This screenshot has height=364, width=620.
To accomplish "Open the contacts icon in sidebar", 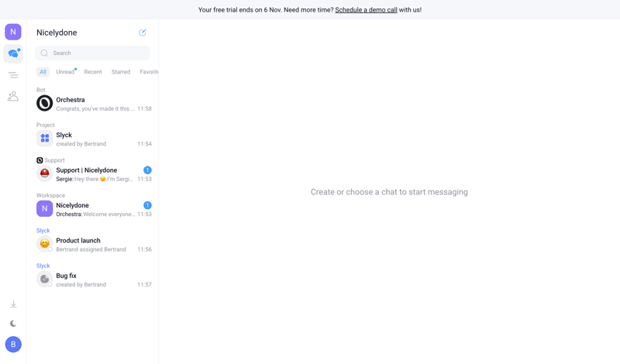I will pyautogui.click(x=13, y=96).
